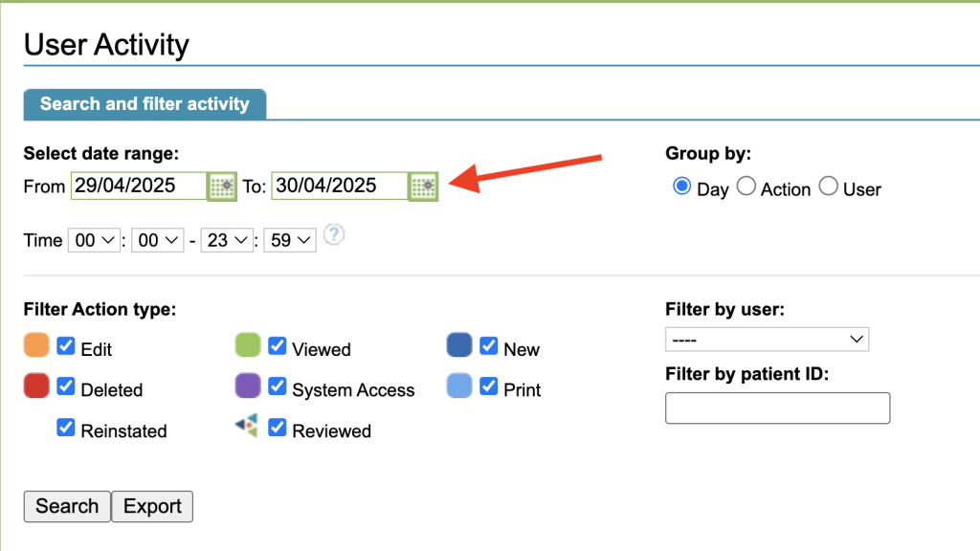Open the Filter by user dropdown
The image size is (980, 551).
pos(767,340)
